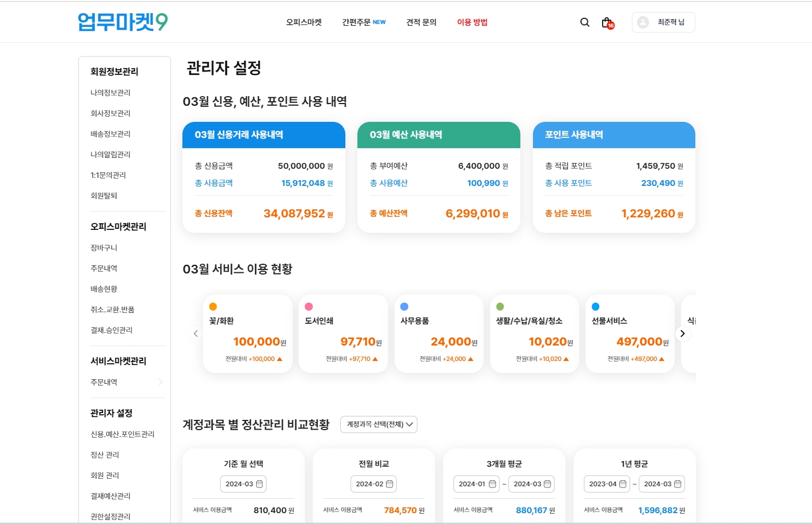The image size is (812, 524).
Task: Select the 선물서비스 usage card
Action: click(x=630, y=334)
